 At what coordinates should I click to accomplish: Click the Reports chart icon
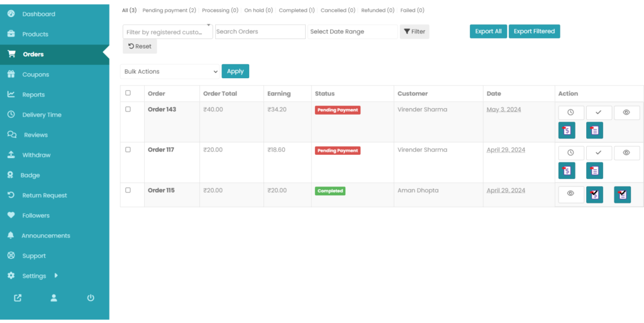point(11,94)
